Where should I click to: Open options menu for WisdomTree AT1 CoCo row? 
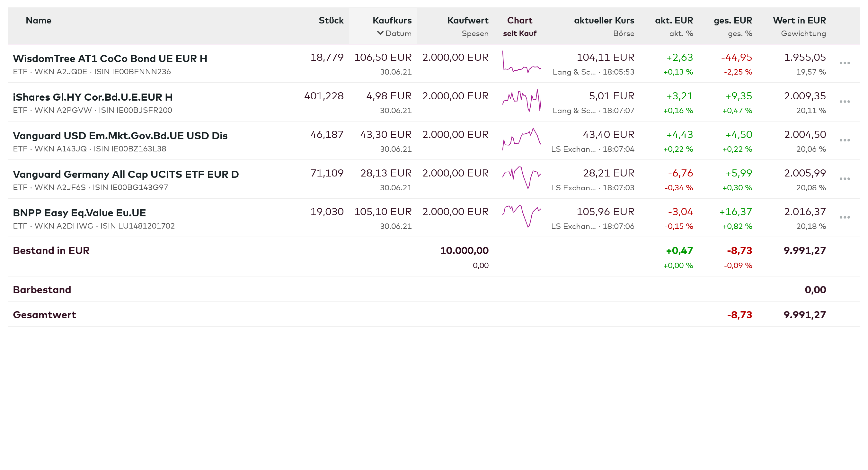(x=845, y=63)
